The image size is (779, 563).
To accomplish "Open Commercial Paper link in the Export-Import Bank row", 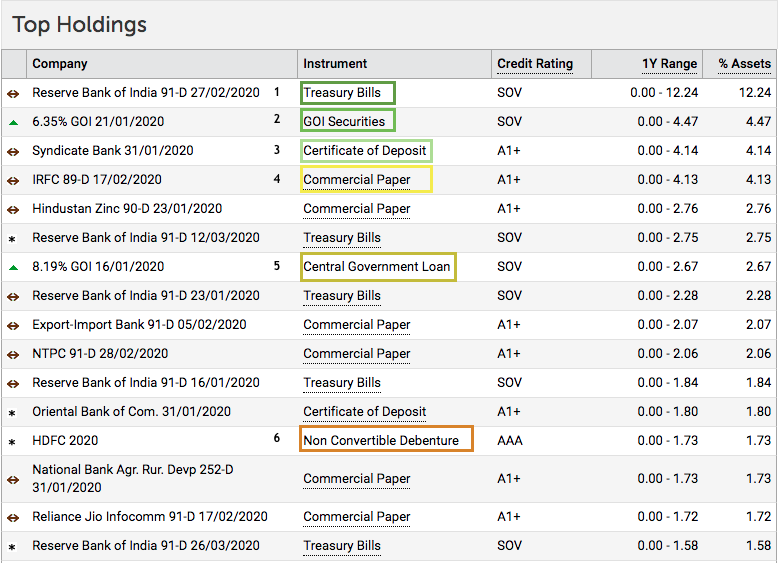I will coord(357,324).
